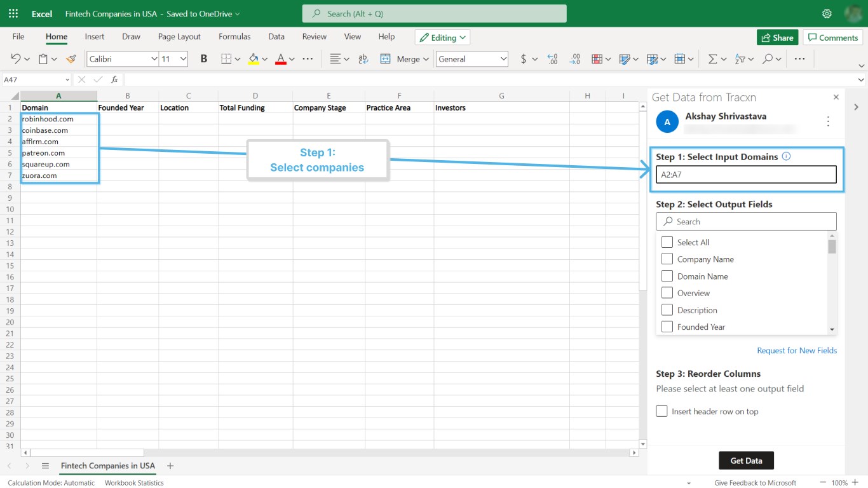868x488 pixels.
Task: Click the AutoSum sigma icon
Action: 712,59
